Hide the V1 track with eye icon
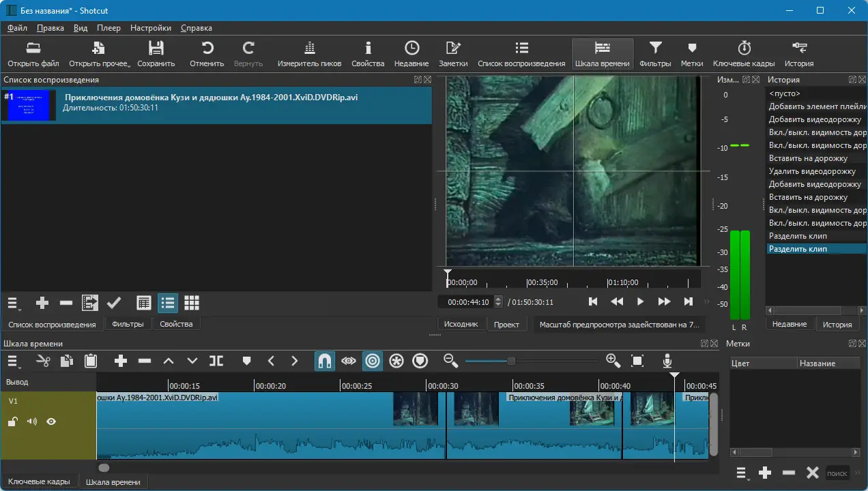The image size is (868, 491). 51,421
